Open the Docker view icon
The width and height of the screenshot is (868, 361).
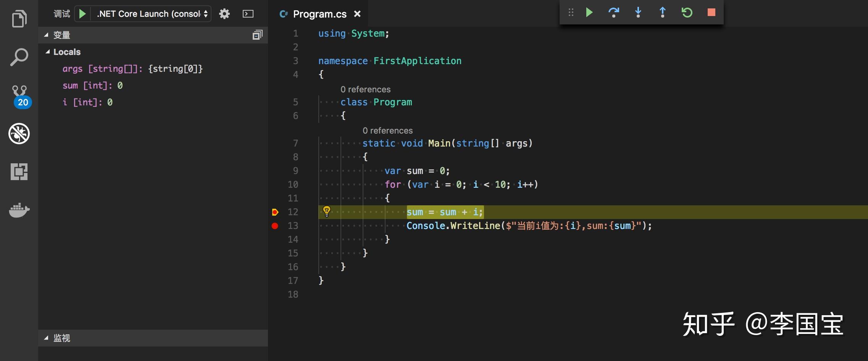point(19,210)
